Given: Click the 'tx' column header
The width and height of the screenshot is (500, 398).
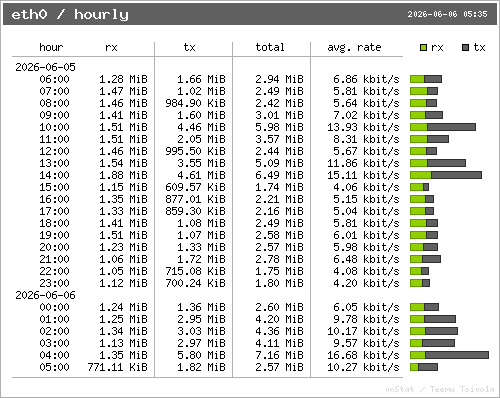Looking at the screenshot, I should (189, 47).
